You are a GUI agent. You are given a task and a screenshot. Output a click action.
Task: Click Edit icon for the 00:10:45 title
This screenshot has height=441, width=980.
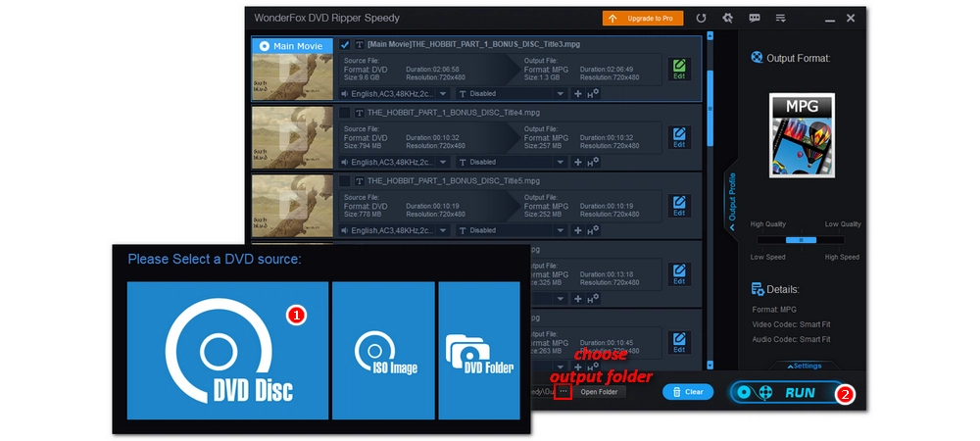(x=679, y=342)
